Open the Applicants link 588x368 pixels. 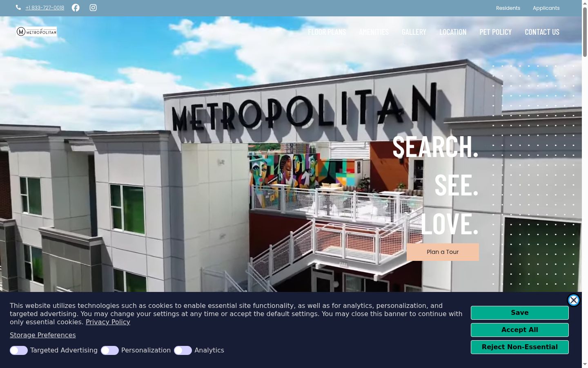546,8
